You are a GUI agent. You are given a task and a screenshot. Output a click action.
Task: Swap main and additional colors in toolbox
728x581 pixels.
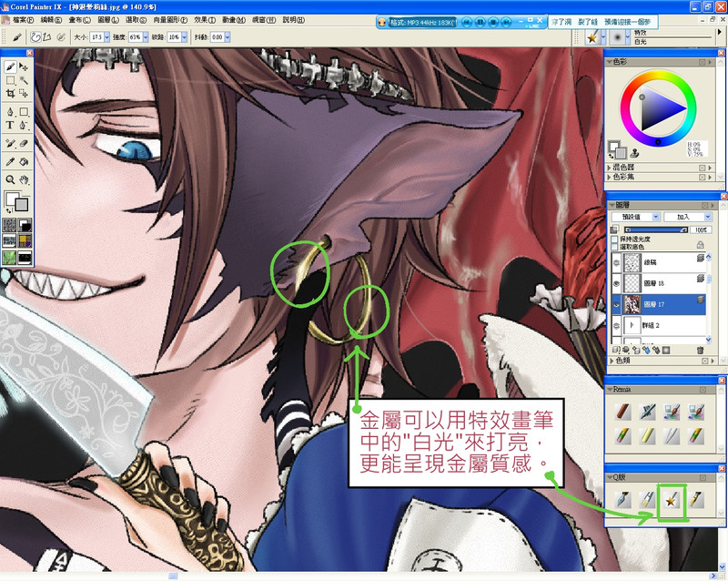[x=9, y=210]
